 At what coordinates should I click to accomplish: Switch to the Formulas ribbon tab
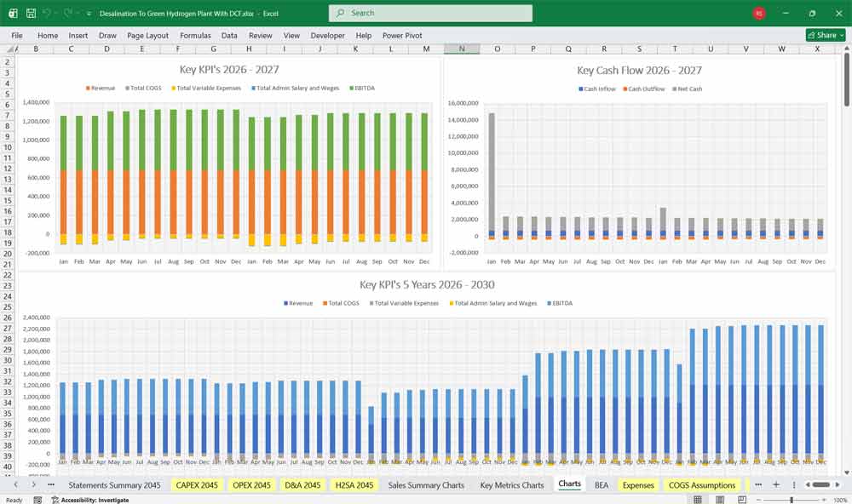pos(195,35)
